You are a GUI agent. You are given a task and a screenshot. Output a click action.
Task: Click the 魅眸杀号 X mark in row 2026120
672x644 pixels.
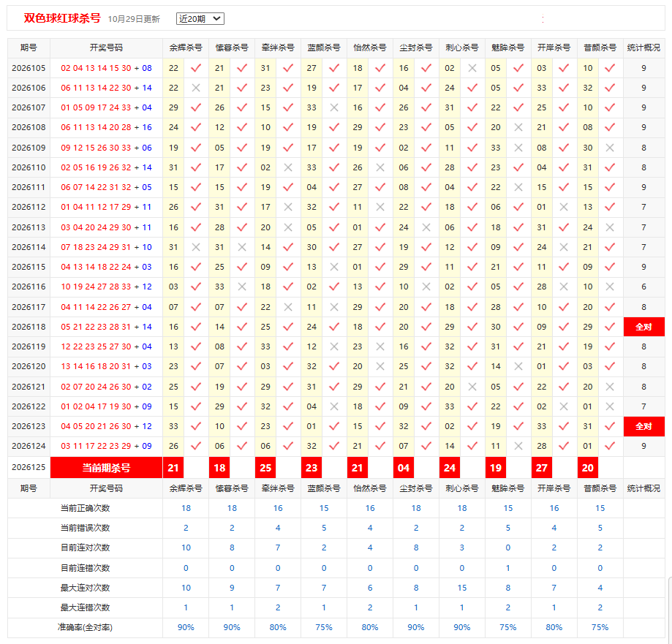(518, 366)
